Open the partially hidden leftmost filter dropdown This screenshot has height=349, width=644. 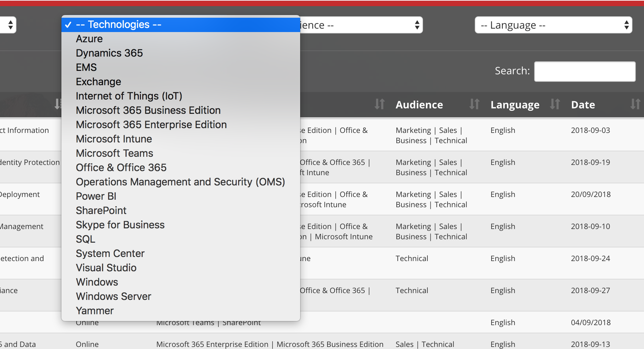click(8, 25)
